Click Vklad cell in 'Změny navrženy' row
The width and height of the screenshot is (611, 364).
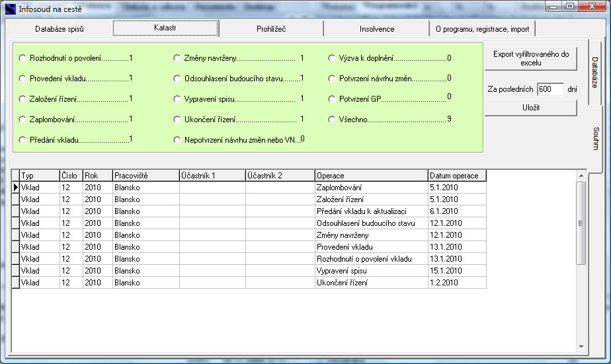pos(40,235)
